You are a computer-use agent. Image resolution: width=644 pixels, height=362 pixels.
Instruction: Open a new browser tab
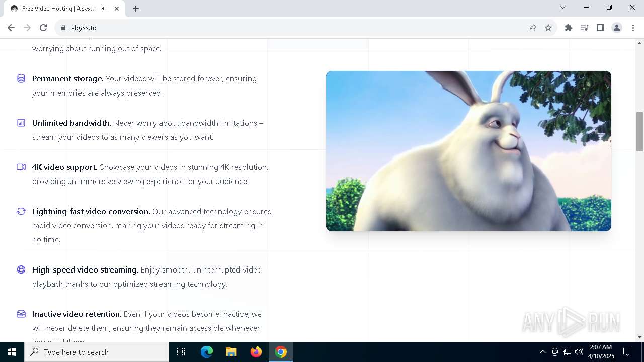(x=136, y=9)
